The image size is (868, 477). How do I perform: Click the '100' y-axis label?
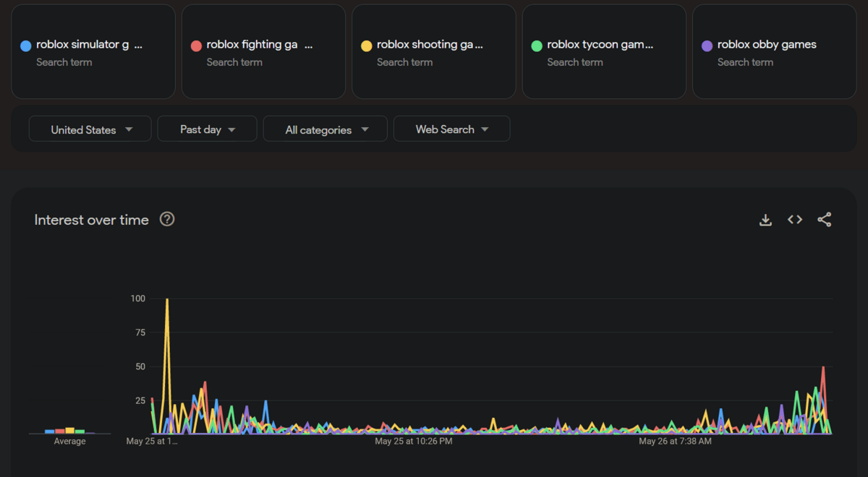coord(137,298)
